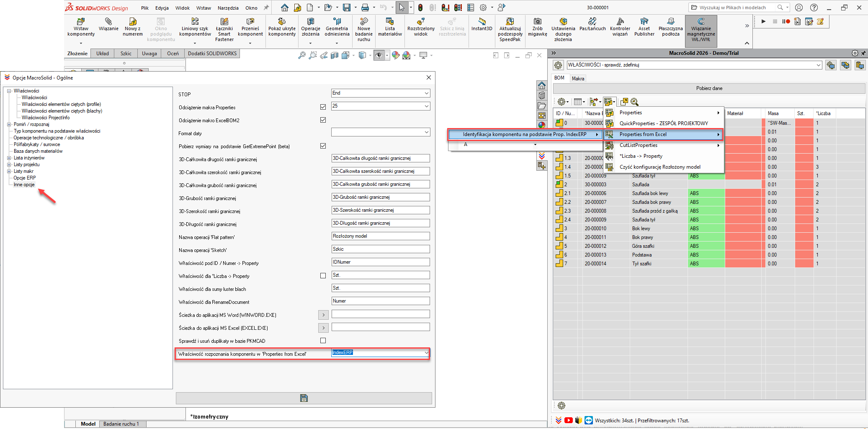Open the STOP dropdown showing End
Viewport: 868px width, 429px height.
coord(381,93)
